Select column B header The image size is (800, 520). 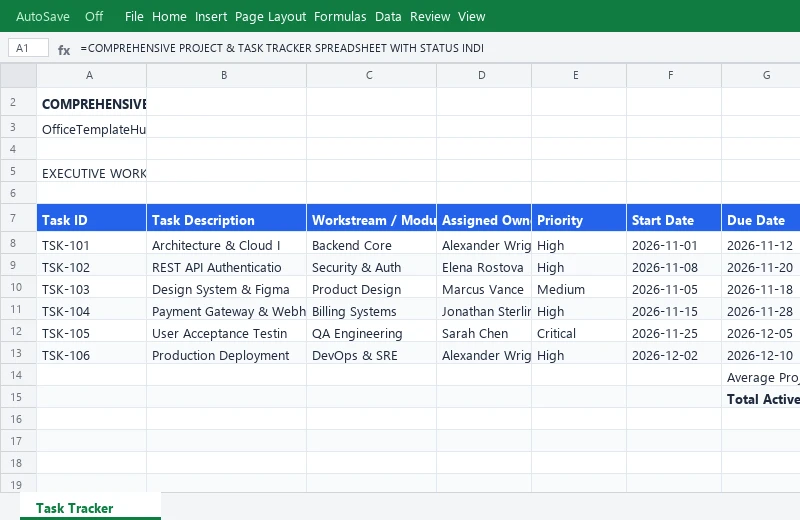[x=227, y=76]
